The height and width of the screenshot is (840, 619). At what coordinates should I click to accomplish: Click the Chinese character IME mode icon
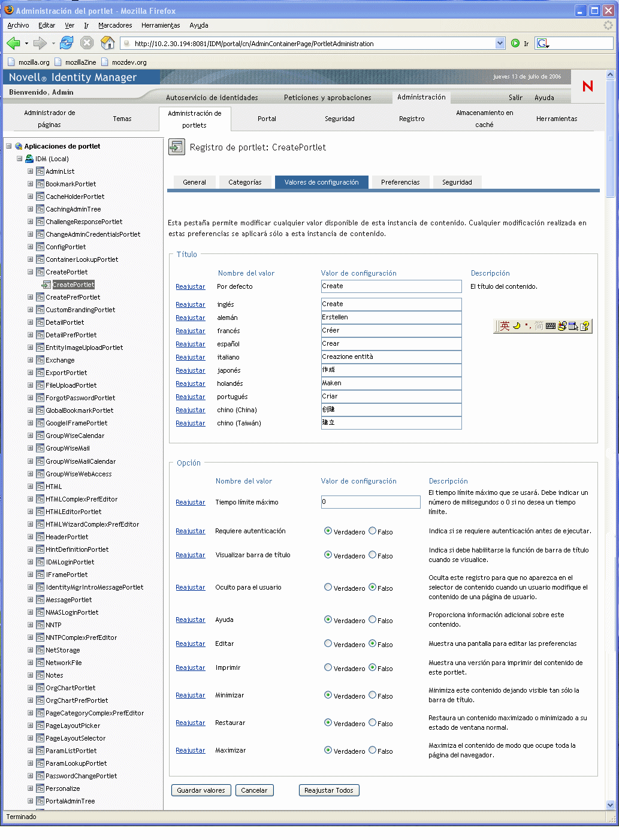tap(505, 326)
